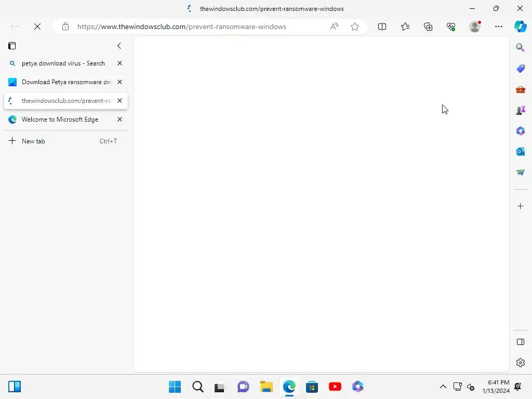This screenshot has height=399, width=532.
Task: Show hidden system tray icons
Action: [443, 387]
